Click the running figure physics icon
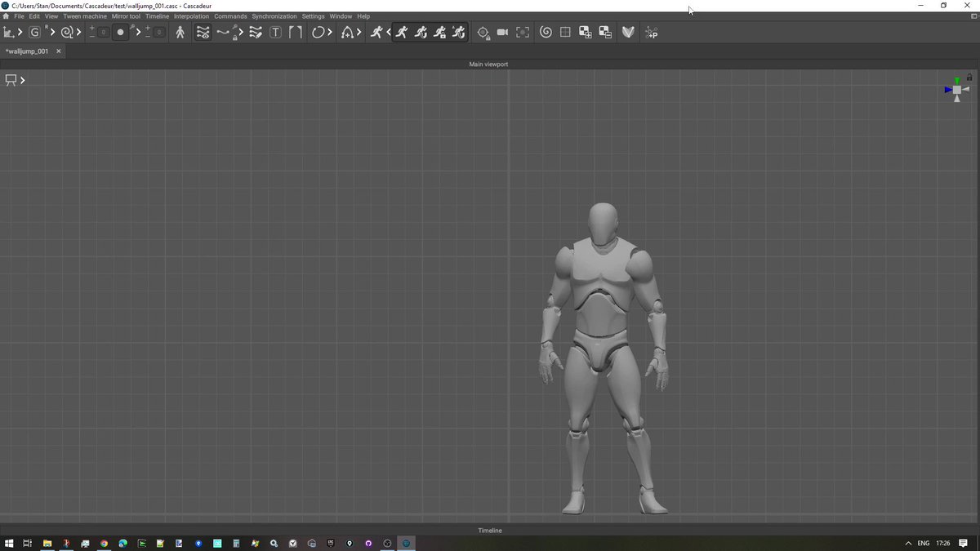 376,33
